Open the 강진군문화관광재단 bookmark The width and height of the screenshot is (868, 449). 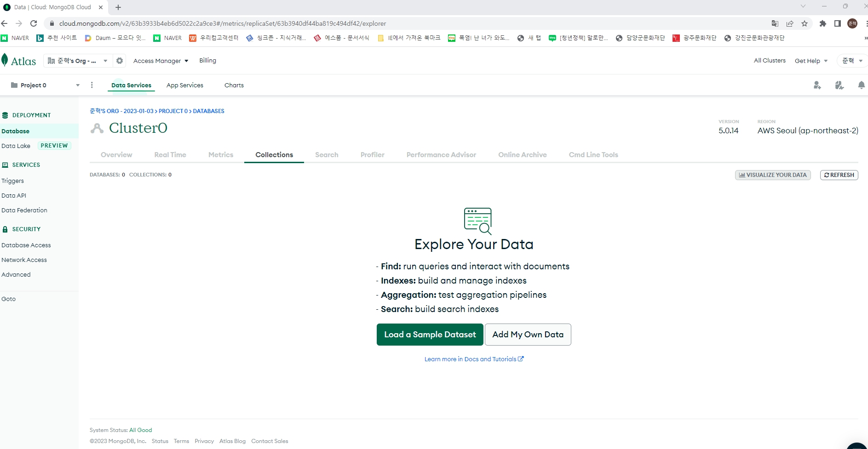point(754,38)
